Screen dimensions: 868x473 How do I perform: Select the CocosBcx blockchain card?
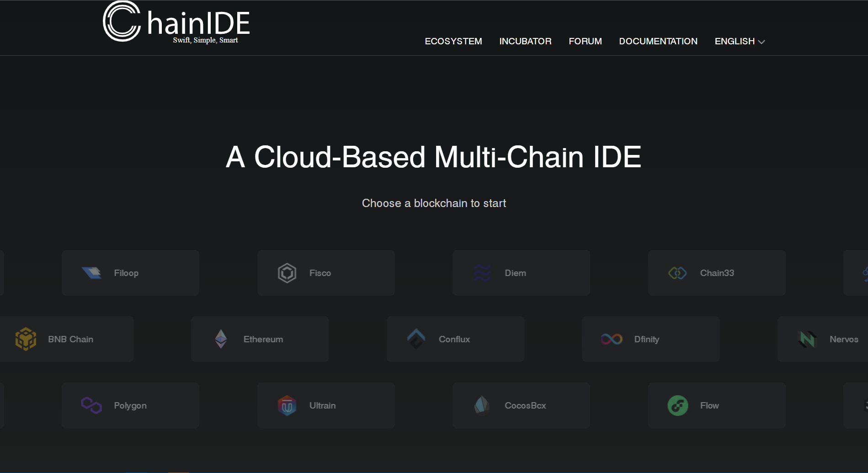click(521, 405)
